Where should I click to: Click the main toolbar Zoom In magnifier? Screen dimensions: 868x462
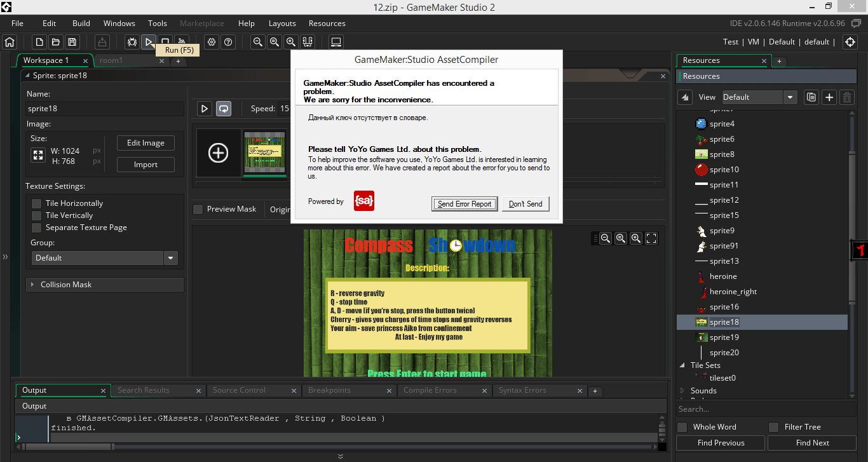click(291, 42)
